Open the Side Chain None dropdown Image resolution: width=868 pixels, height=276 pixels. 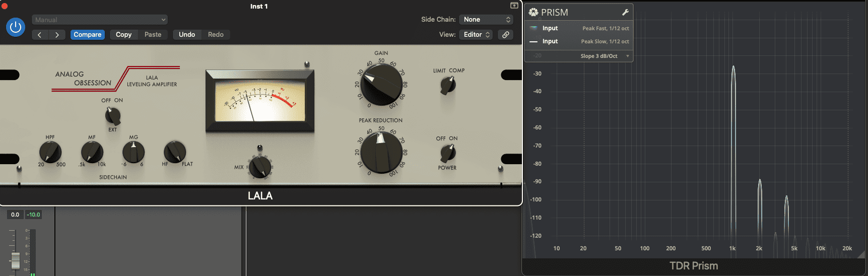tap(486, 20)
